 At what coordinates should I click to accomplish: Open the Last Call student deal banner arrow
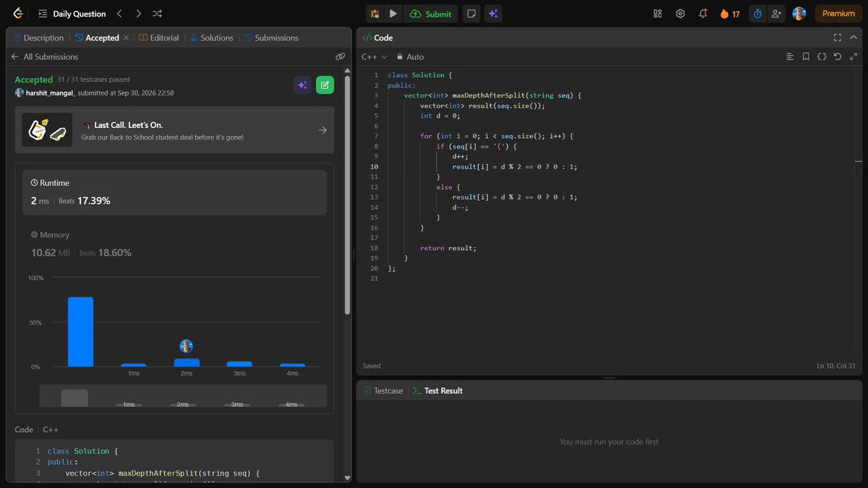pos(323,130)
